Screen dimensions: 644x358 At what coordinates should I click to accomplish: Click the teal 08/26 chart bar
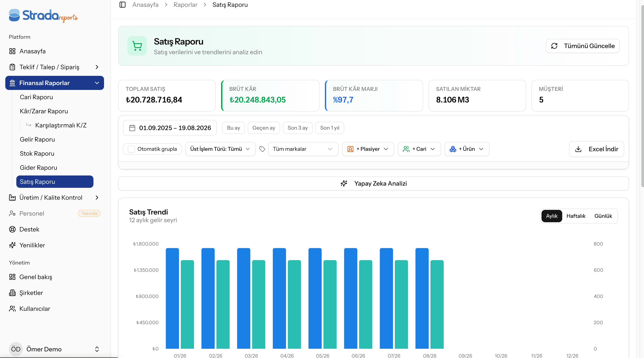pyautogui.click(x=437, y=304)
